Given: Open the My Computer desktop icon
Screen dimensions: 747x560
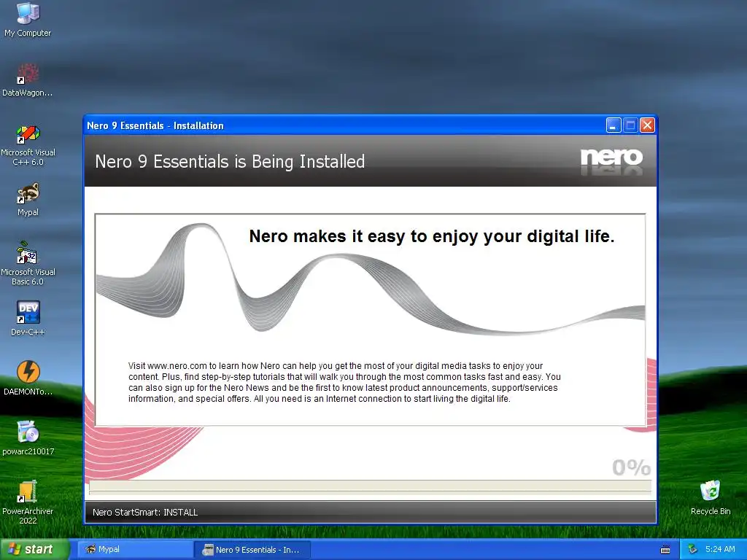Looking at the screenshot, I should point(28,19).
